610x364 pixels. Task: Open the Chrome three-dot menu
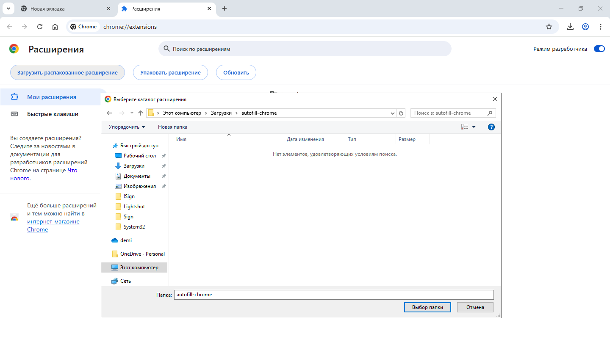pos(601,27)
